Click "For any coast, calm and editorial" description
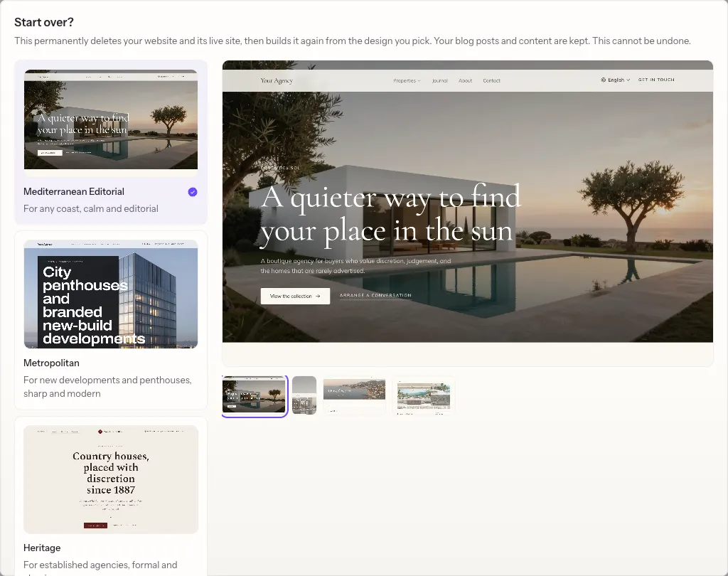 click(91, 208)
